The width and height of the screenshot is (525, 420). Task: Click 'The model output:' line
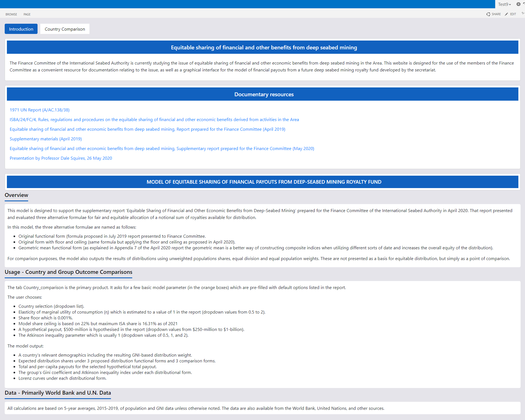coord(25,346)
